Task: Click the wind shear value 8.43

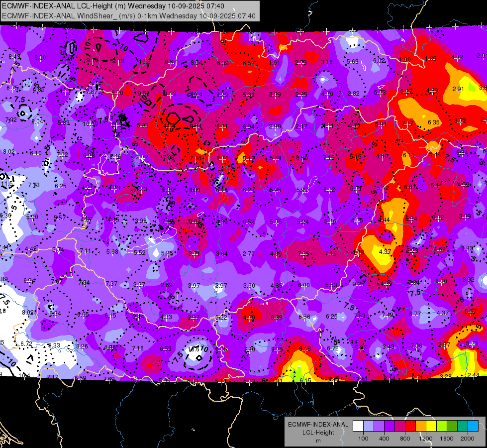Action: coord(14,57)
